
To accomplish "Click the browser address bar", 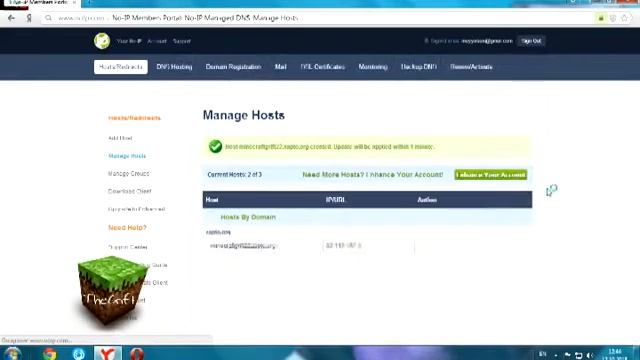I will (x=318, y=18).
